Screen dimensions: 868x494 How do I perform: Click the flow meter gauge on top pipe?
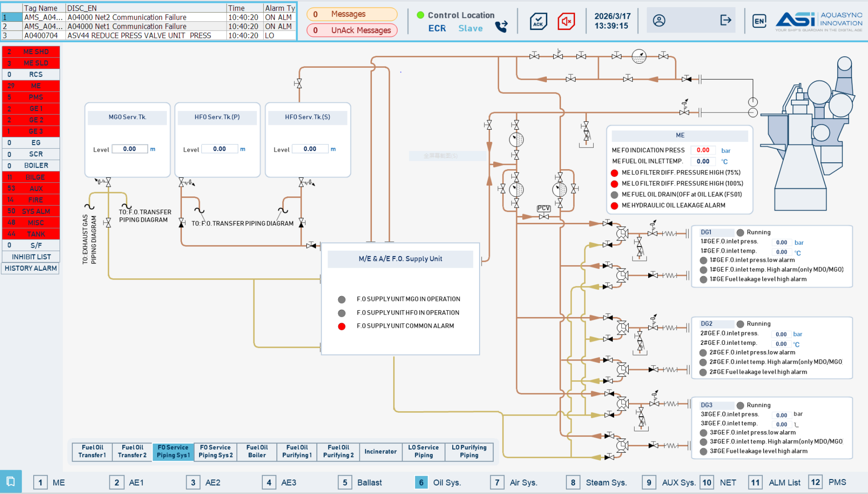point(639,56)
